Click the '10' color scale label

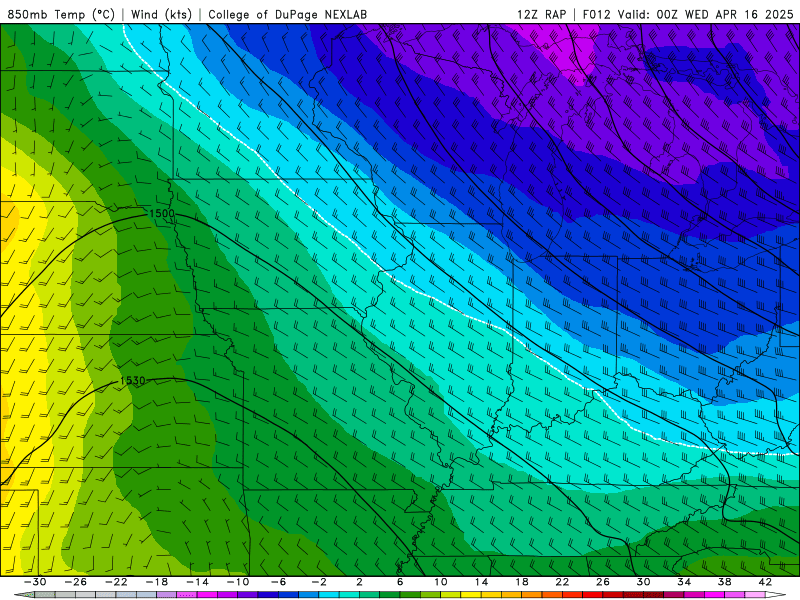tap(440, 582)
